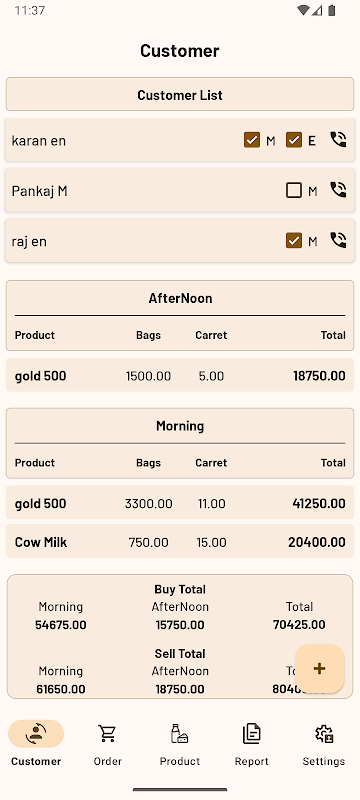The height and width of the screenshot is (800, 360).
Task: Open the AfterNoon gold 500 row
Action: [180, 376]
